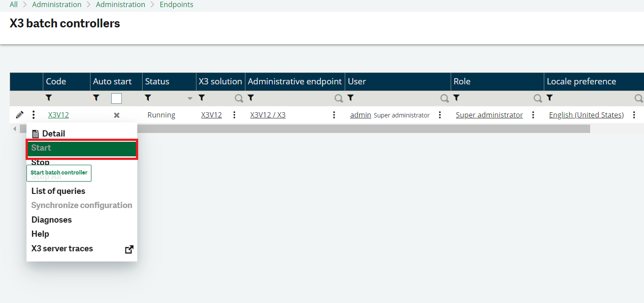This screenshot has width=644, height=303.
Task: Open the Status filter dropdown arrow
Action: click(x=190, y=98)
